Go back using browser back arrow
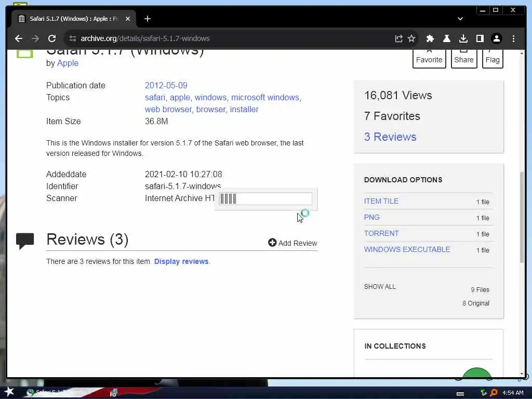The image size is (532, 399). [19, 38]
